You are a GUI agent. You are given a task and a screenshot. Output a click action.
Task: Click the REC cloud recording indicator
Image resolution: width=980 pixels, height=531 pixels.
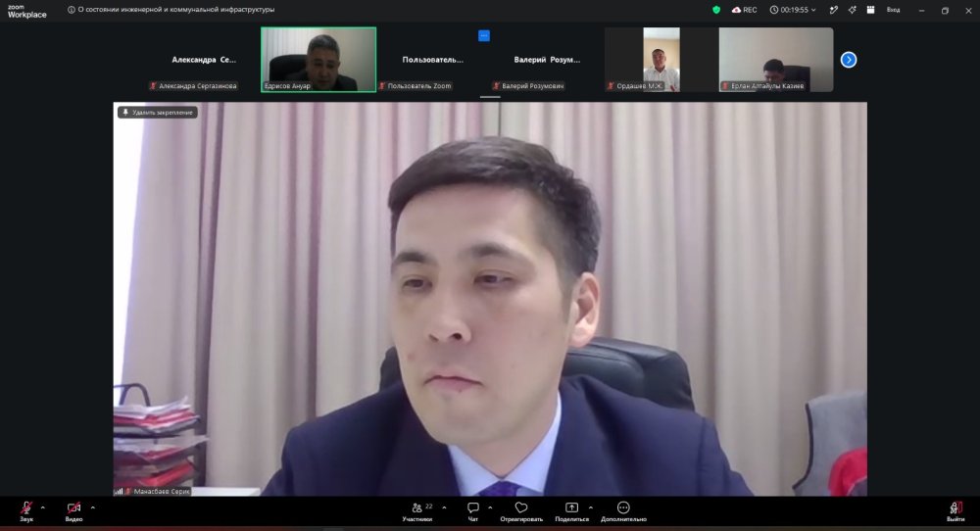pyautogui.click(x=745, y=10)
